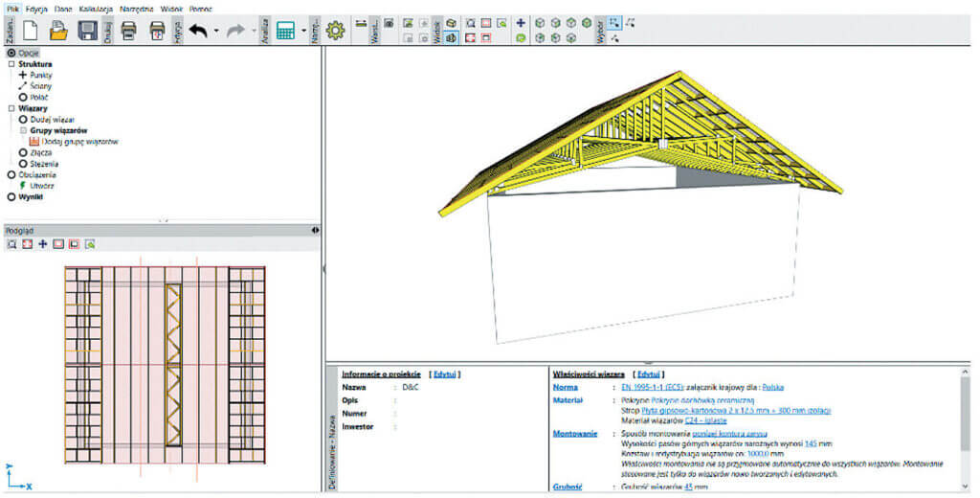Click the green Utwórz lightning icon
Screen dimensions: 980x498
pos(23,186)
